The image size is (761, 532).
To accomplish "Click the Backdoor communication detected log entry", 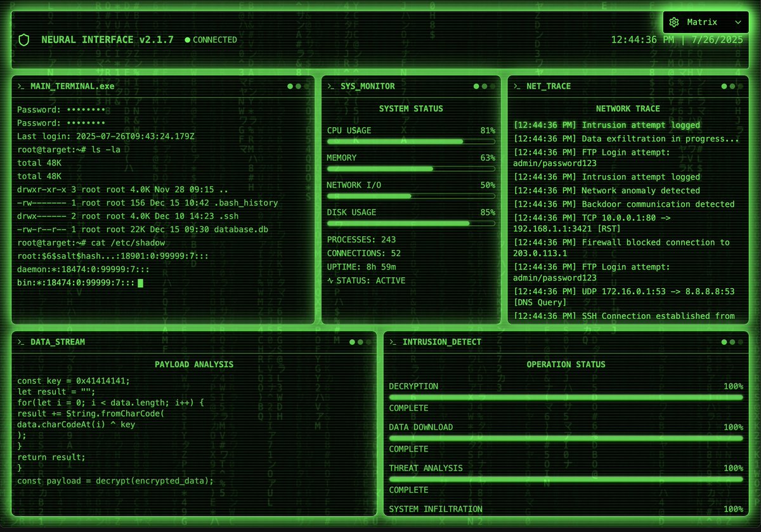I will [624, 204].
